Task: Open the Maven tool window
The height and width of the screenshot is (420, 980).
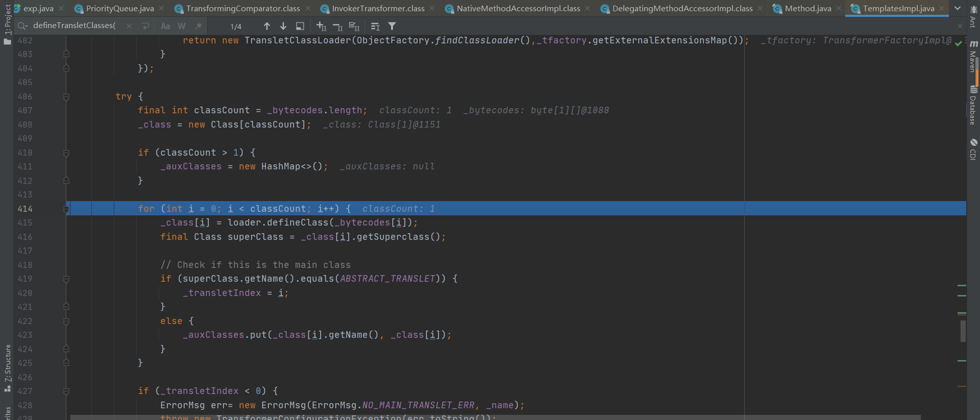Action: click(x=973, y=56)
